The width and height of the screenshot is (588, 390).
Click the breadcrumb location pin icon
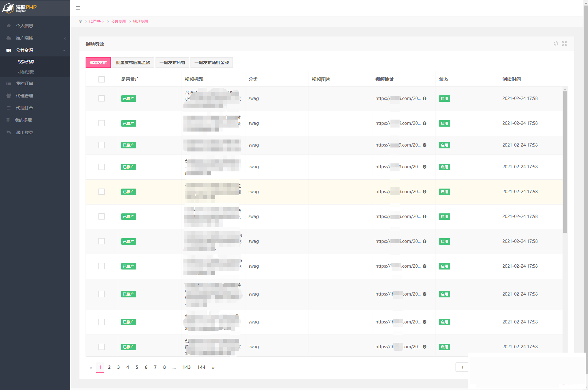[81, 21]
